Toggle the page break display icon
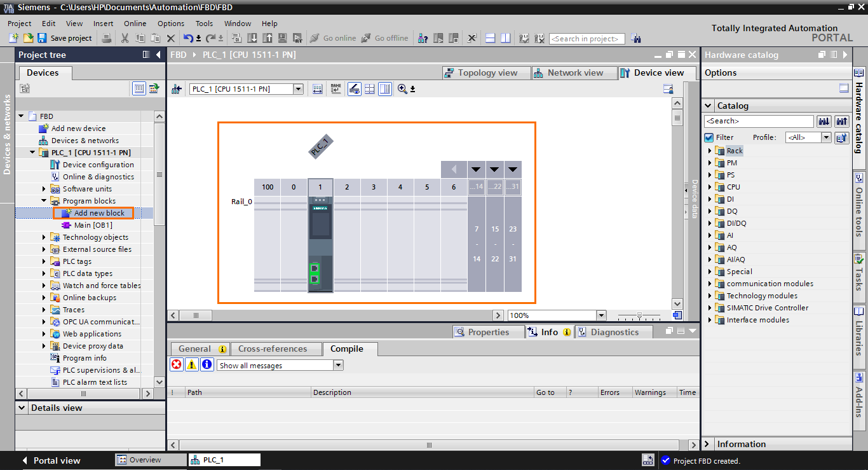 point(369,89)
